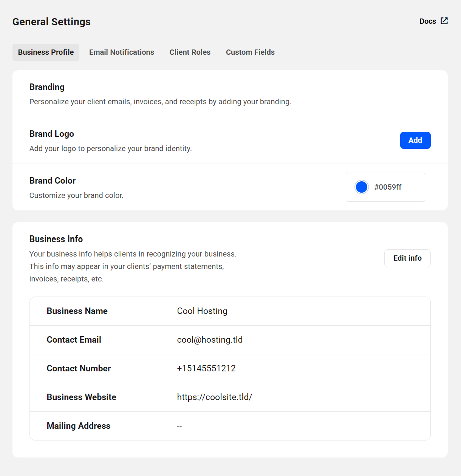Click the Business Website row label
The image size is (461, 476).
[82, 397]
